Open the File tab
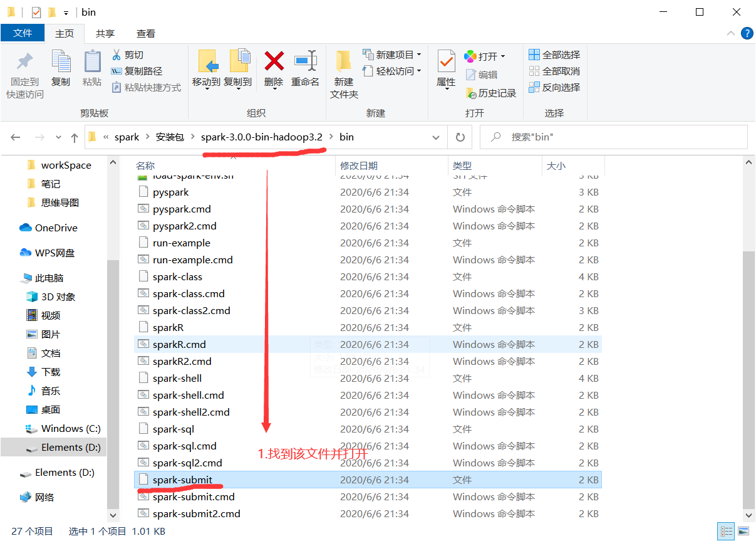The image size is (756, 541). click(x=23, y=33)
